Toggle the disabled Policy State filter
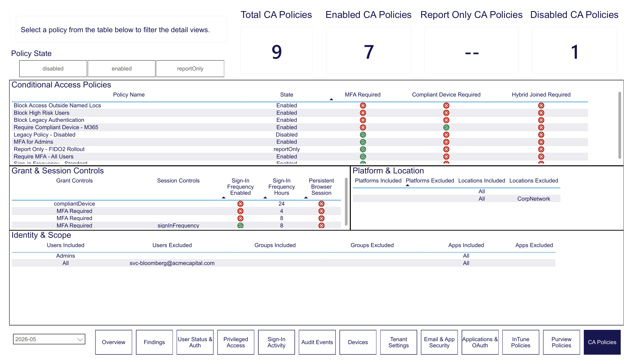633x364 pixels. point(53,69)
